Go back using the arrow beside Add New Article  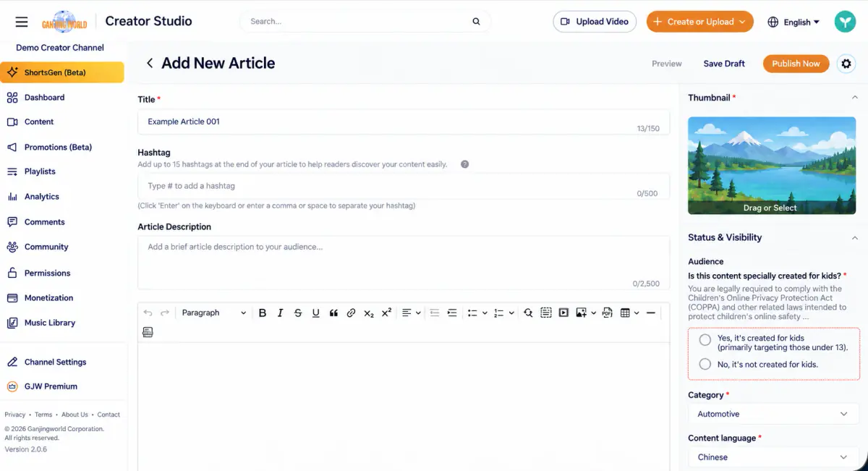(150, 64)
